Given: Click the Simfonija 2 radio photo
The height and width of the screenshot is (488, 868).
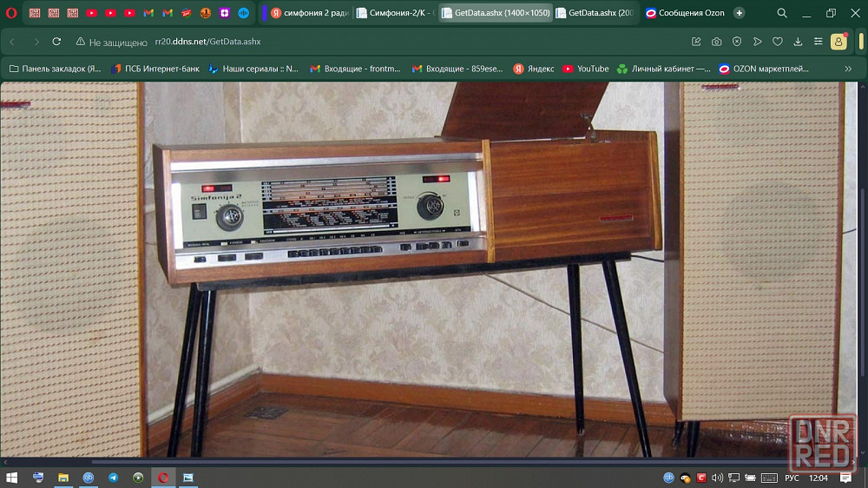Looking at the screenshot, I should coord(429,270).
